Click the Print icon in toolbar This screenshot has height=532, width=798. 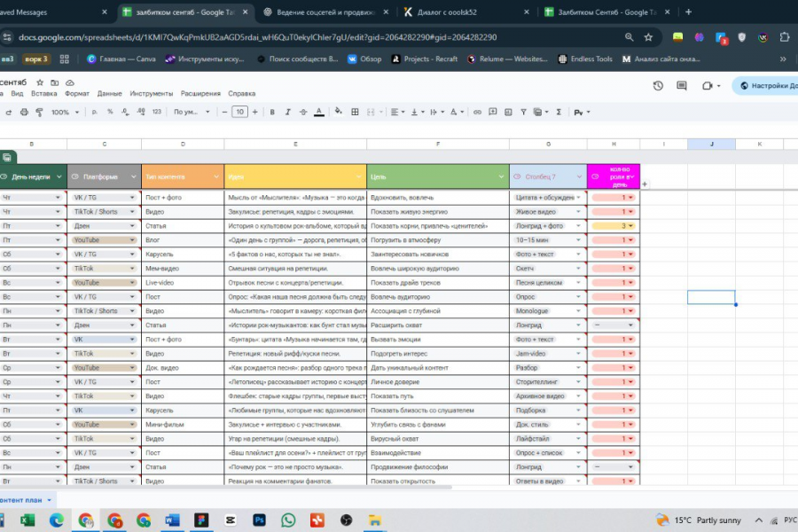click(x=24, y=112)
